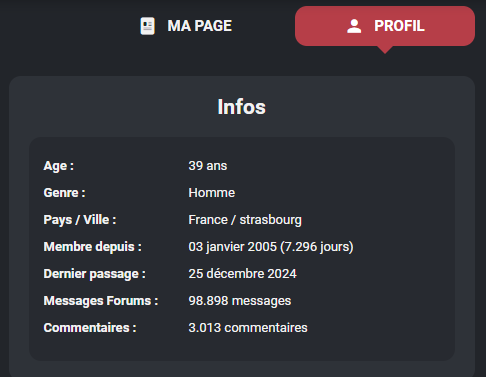The image size is (486, 377).
Task: Open the 3.013 commentaires count
Action: coord(248,328)
